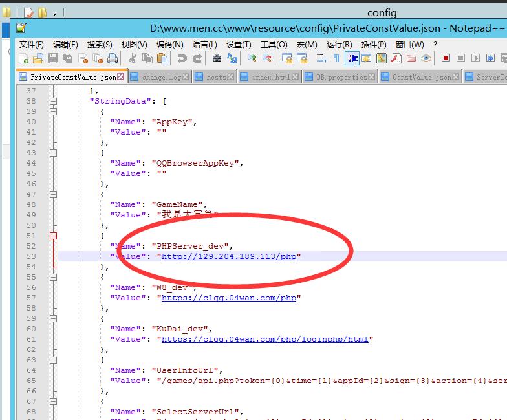Close the hosts tab
Viewport: 507px width, 420px height.
230,76
